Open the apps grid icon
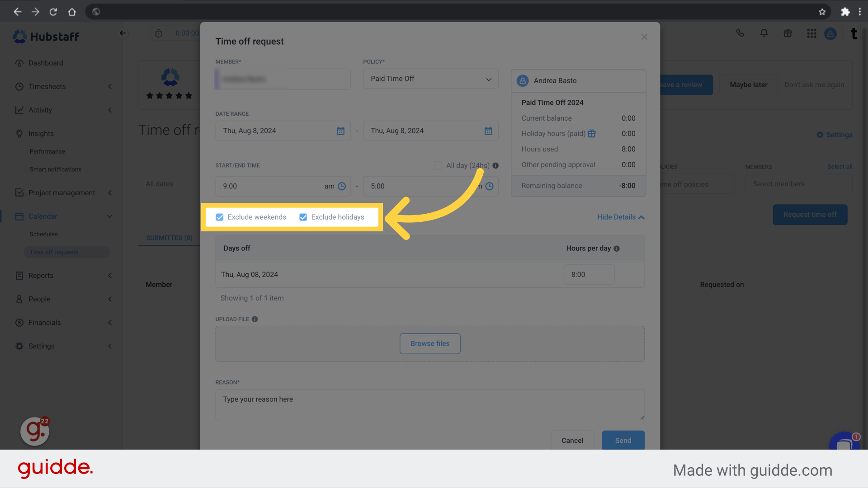Image resolution: width=868 pixels, height=488 pixels. (x=811, y=33)
